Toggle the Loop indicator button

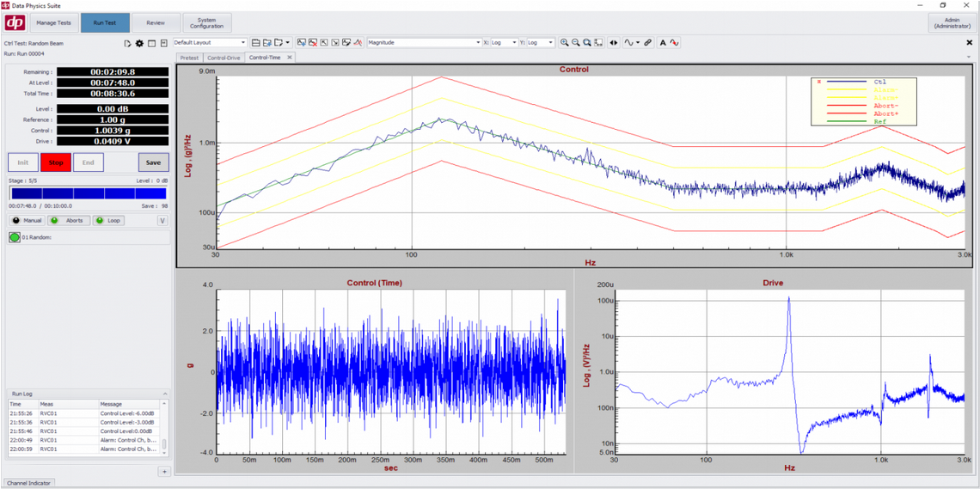pos(108,221)
